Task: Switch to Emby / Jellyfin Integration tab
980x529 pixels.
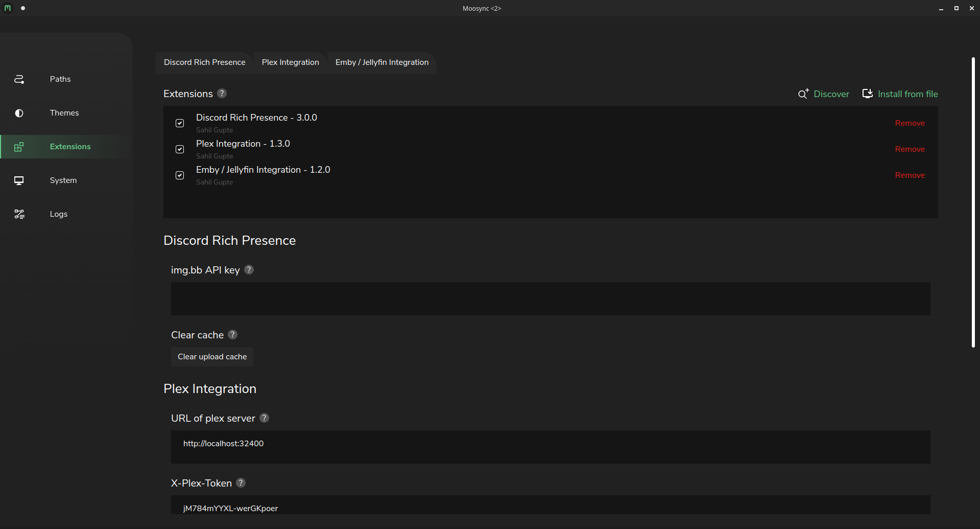Action: (382, 62)
